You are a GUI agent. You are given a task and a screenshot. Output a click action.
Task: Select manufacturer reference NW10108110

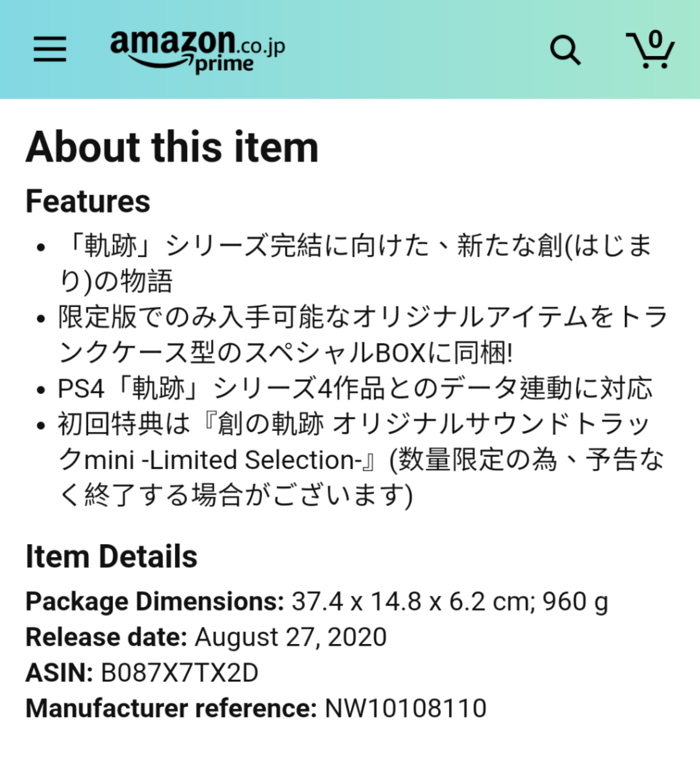[x=406, y=708]
